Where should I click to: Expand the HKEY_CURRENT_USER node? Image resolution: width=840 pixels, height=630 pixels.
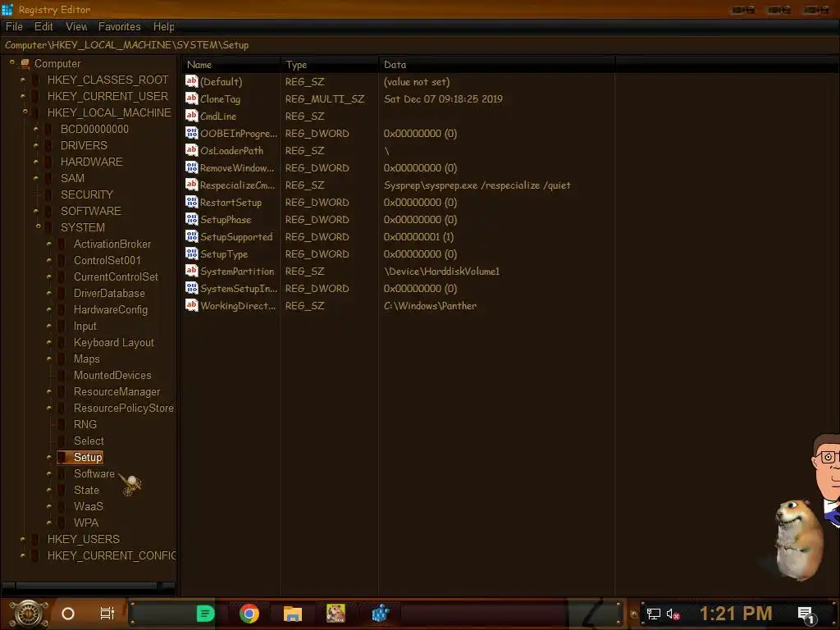[22, 97]
